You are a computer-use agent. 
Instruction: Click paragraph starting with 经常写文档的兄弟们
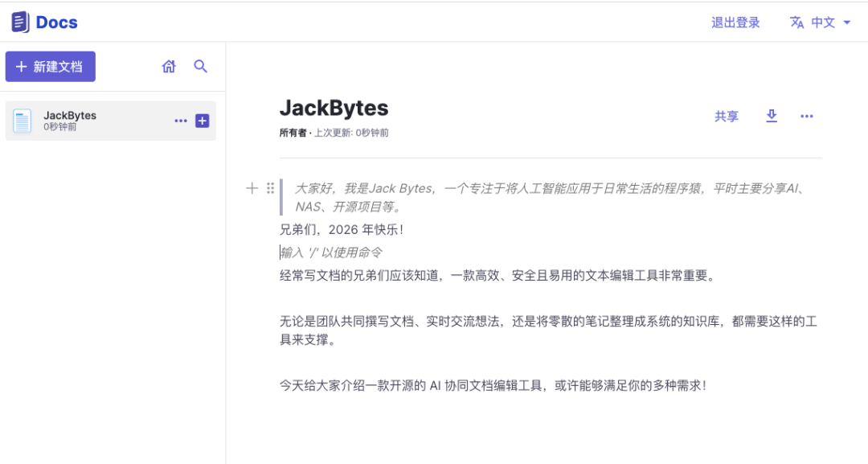point(498,276)
